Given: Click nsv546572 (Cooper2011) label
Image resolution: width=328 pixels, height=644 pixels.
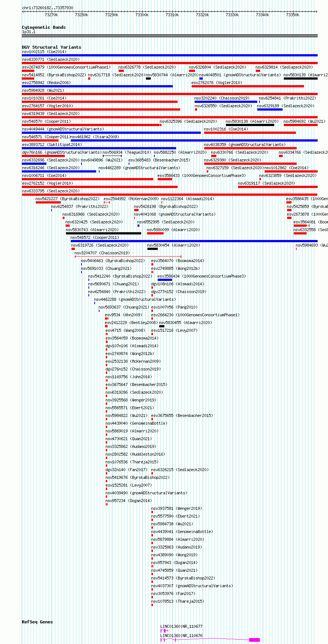Looking at the screenshot, I should (95, 237).
